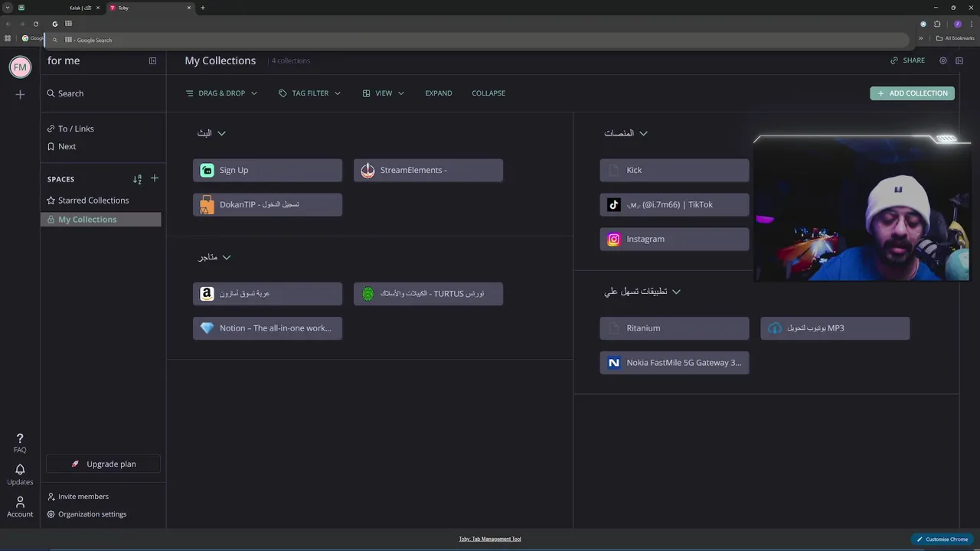Reload the page in Chrome

[35, 24]
